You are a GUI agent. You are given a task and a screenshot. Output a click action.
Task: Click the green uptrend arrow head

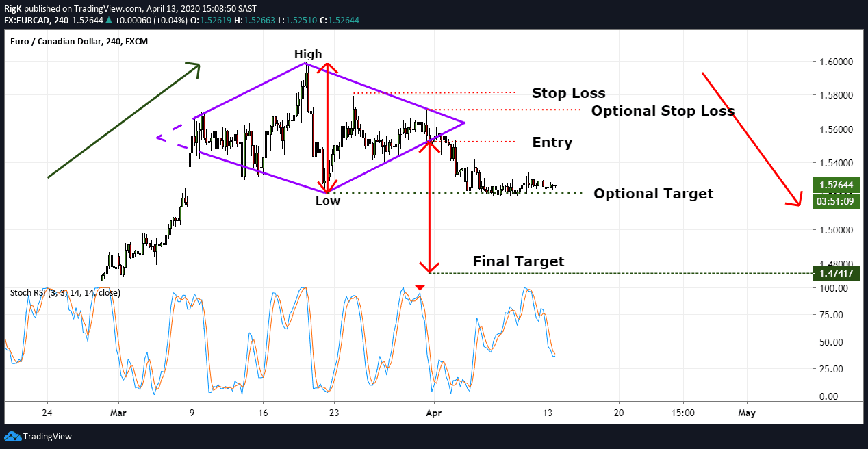(x=194, y=66)
